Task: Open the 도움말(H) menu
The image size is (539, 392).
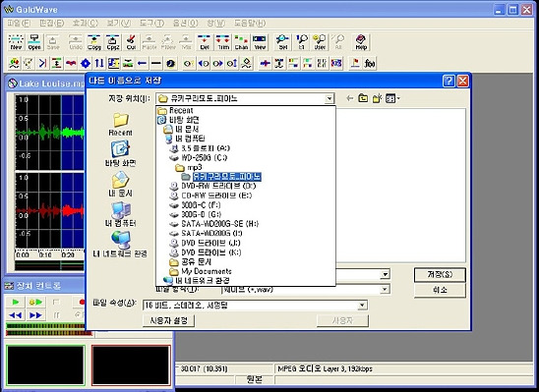Action: pyautogui.click(x=250, y=23)
